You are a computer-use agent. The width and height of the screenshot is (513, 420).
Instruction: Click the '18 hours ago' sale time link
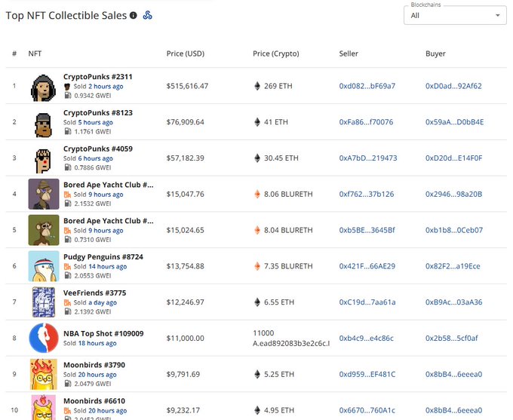coord(97,343)
